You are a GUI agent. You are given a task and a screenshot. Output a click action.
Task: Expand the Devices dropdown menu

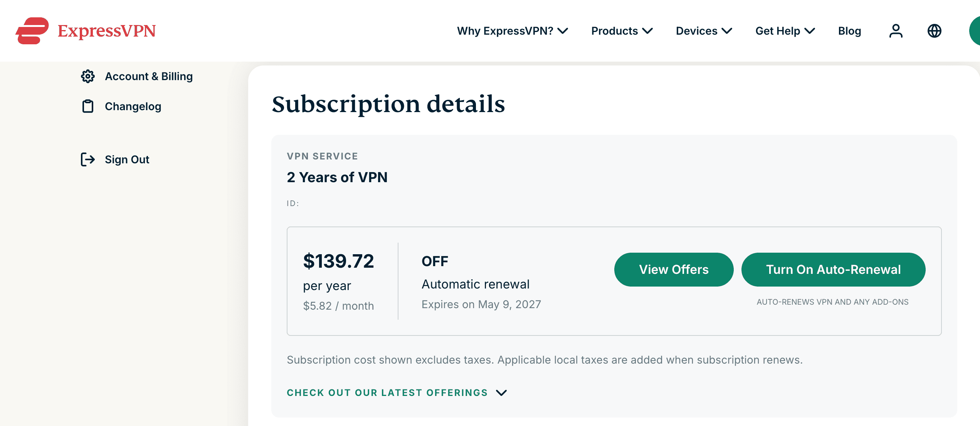coord(704,31)
